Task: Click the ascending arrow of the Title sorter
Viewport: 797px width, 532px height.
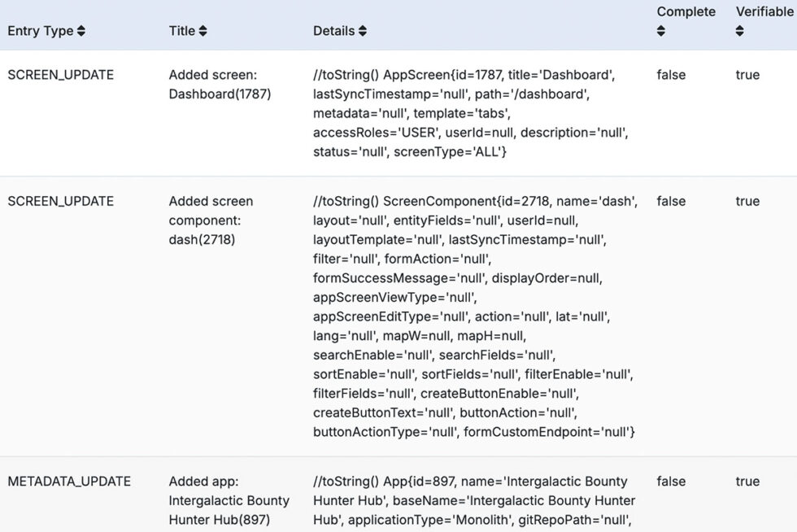Action: [x=203, y=27]
